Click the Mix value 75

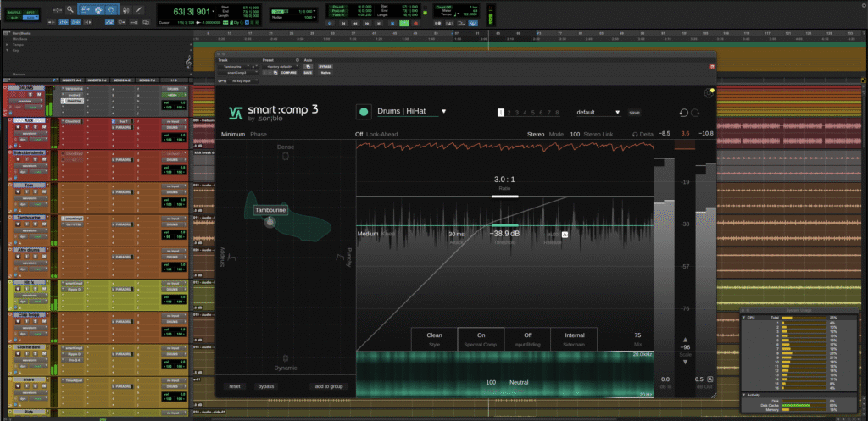(637, 335)
